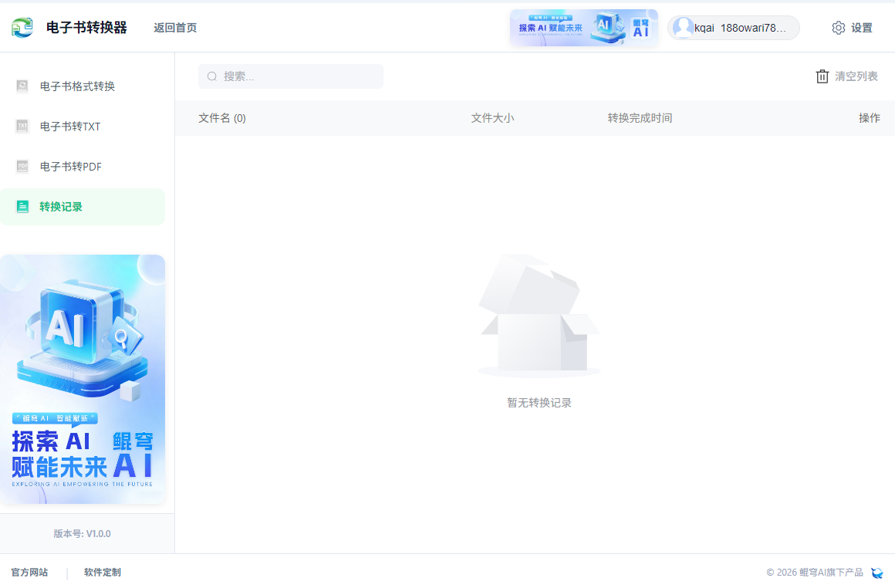Click the user avatar icon

(x=683, y=27)
